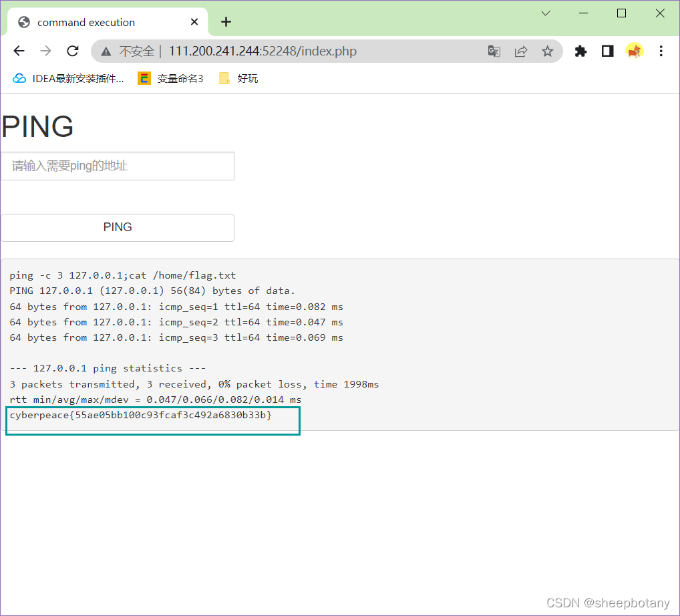
Task: Click the PING submit button
Action: [118, 227]
